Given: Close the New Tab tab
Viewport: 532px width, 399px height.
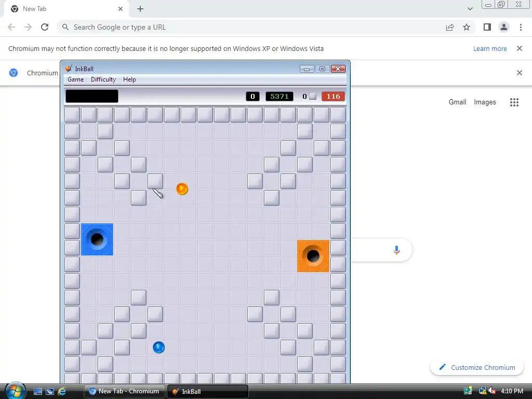Looking at the screenshot, I should click(x=121, y=9).
